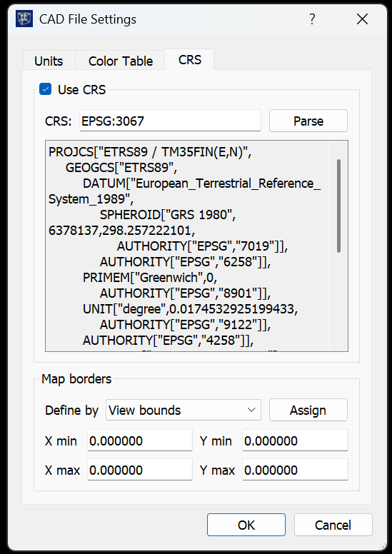392x554 pixels.
Task: Open the Color Table tab
Action: (x=121, y=61)
